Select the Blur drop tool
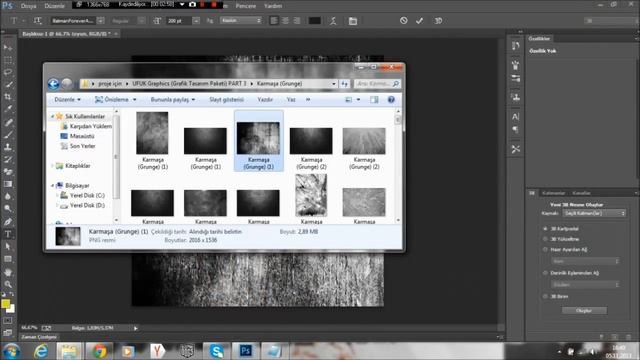 (8, 196)
